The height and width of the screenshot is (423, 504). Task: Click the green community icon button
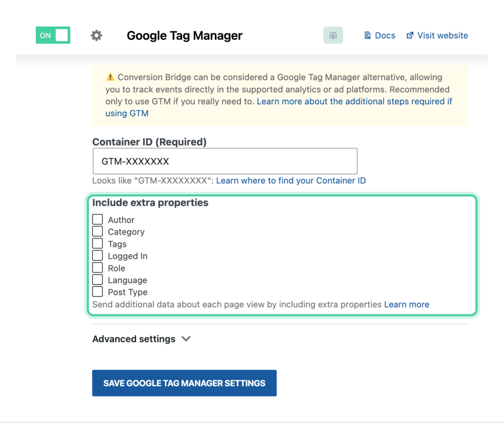333,35
